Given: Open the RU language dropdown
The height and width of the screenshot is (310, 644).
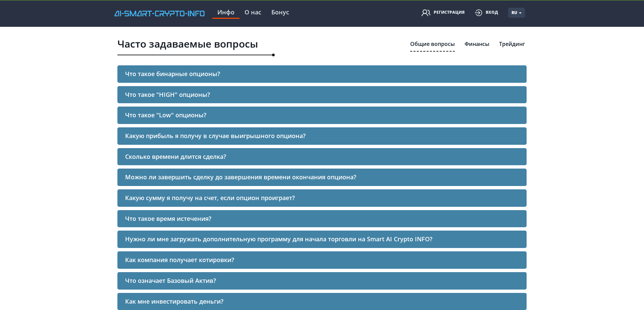Looking at the screenshot, I should point(516,13).
